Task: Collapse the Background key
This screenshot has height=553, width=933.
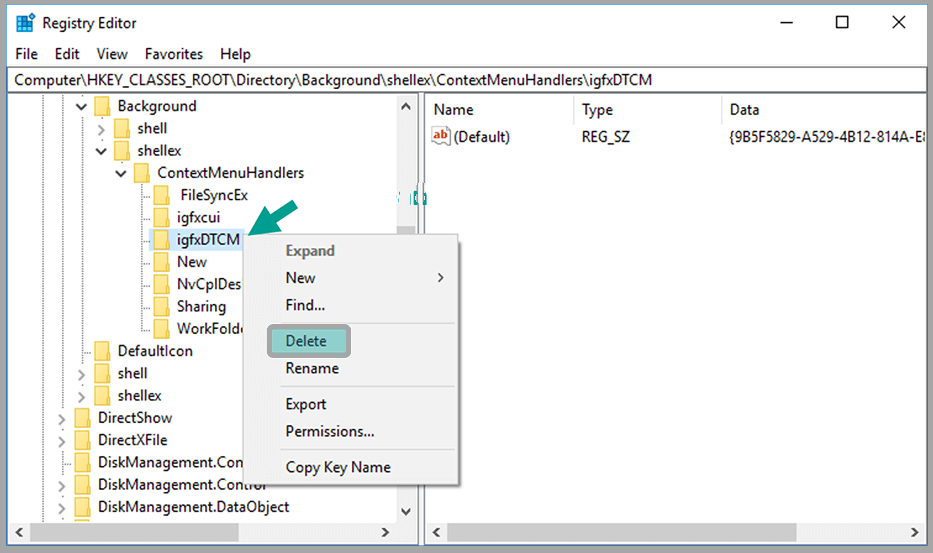Action: [82, 107]
